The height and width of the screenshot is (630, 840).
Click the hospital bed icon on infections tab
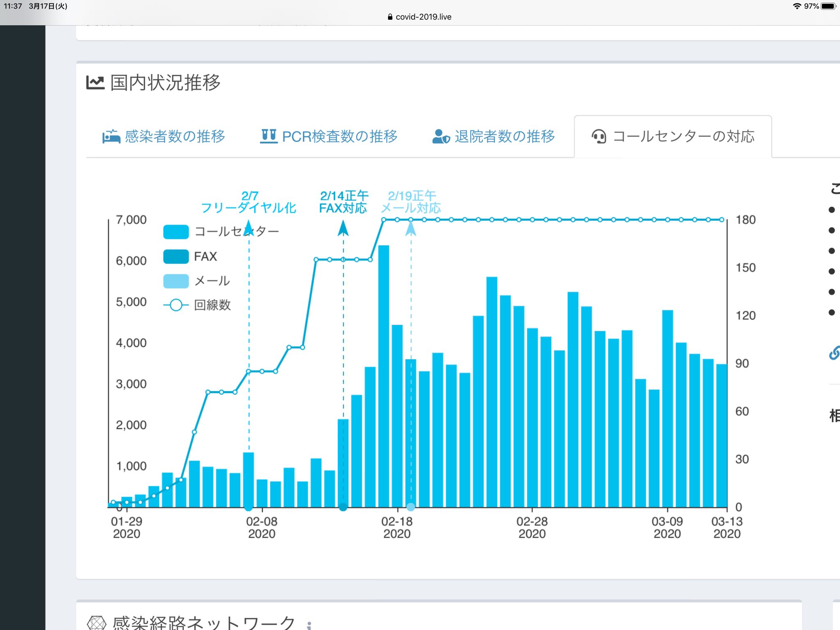click(111, 136)
